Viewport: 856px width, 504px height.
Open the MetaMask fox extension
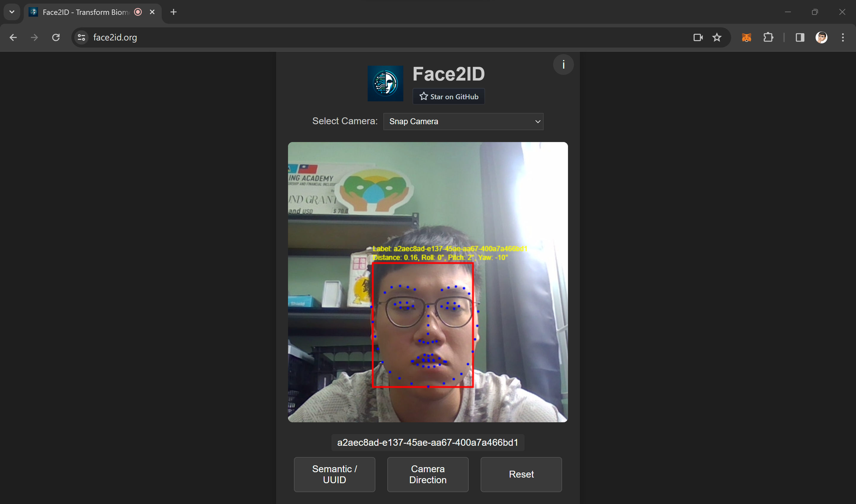(746, 37)
